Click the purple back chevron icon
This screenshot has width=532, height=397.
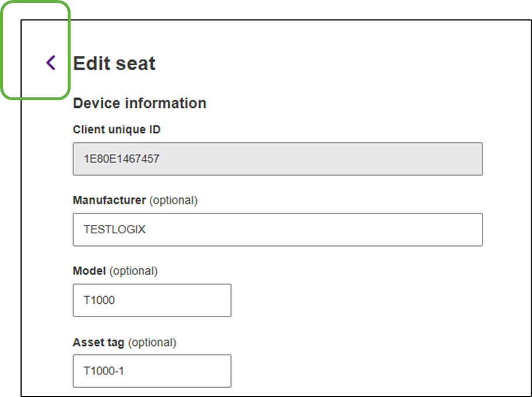(x=51, y=63)
